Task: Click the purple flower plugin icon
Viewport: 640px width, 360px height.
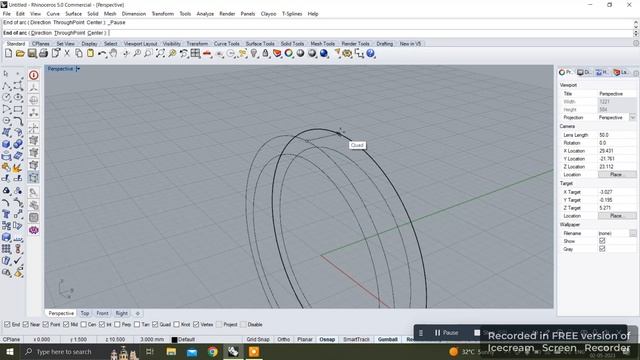Action: click(x=33, y=230)
